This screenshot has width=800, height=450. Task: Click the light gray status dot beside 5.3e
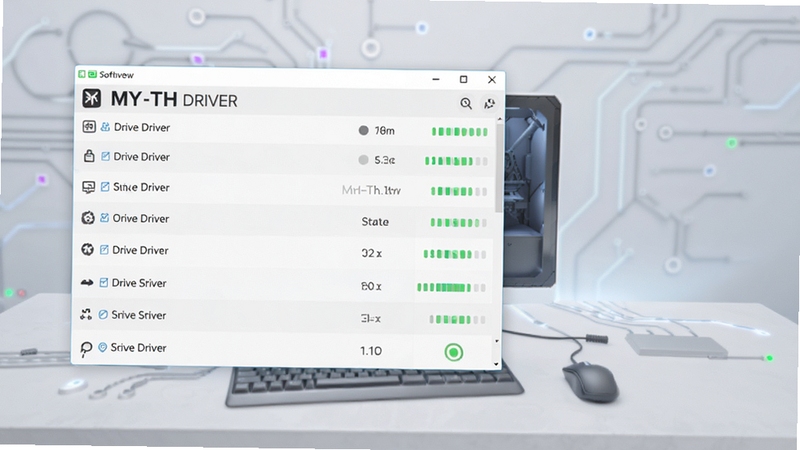363,160
